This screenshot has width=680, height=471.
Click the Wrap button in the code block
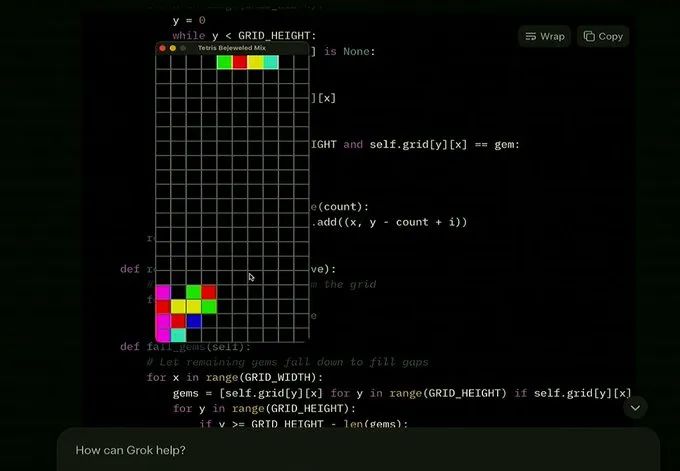click(x=544, y=36)
